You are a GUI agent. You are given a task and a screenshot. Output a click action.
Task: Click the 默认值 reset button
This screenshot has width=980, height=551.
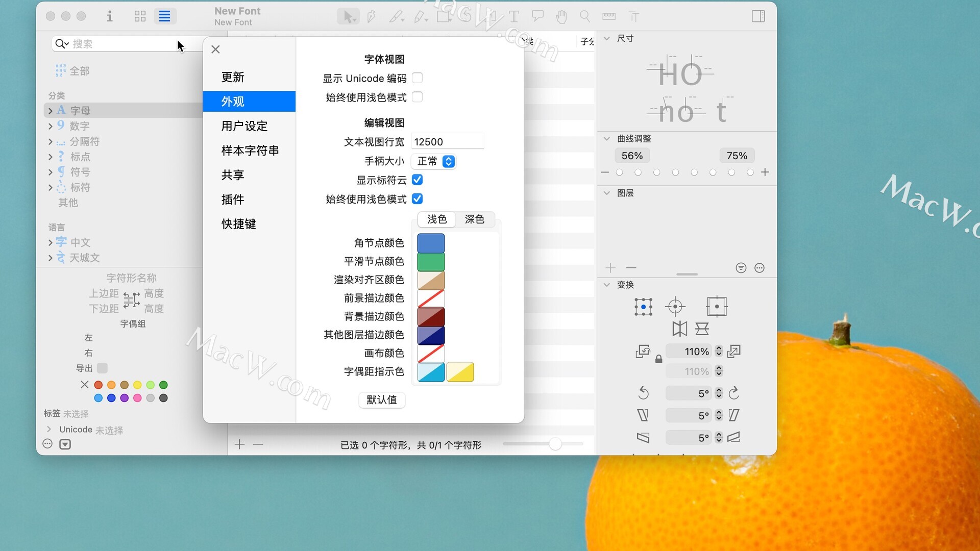pos(382,400)
